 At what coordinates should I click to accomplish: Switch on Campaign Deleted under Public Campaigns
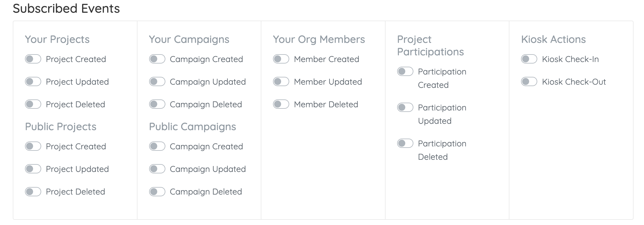(x=157, y=192)
